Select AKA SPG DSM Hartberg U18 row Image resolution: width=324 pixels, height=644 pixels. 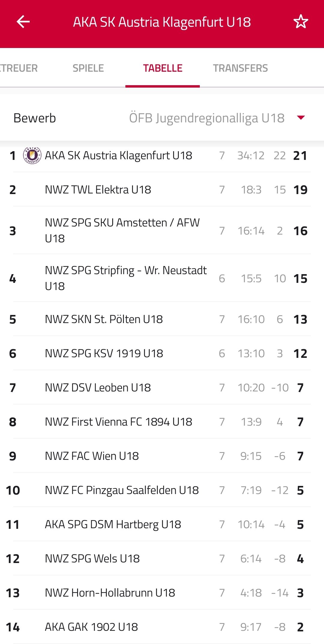[162, 524]
